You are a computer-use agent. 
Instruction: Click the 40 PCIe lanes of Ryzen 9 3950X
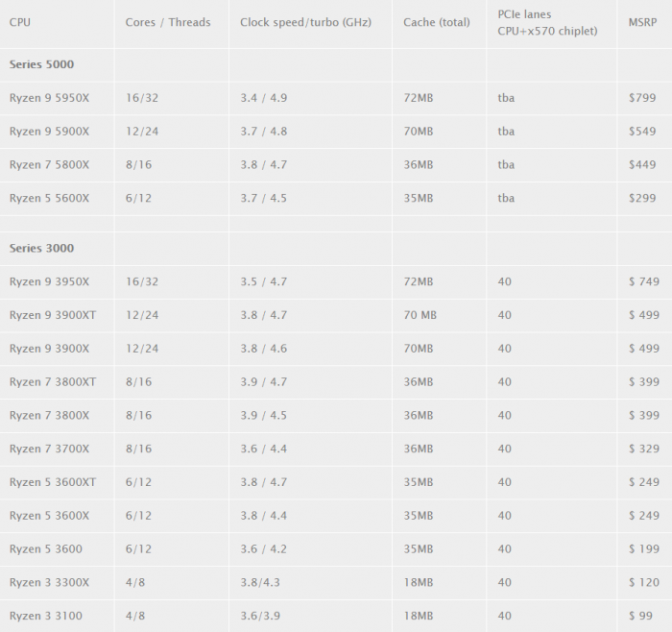pyautogui.click(x=504, y=282)
